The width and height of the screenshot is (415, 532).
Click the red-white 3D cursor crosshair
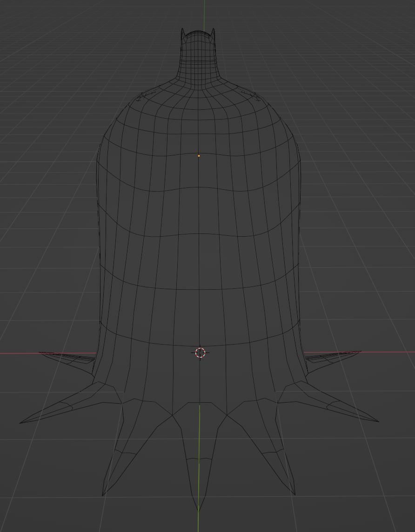point(200,352)
